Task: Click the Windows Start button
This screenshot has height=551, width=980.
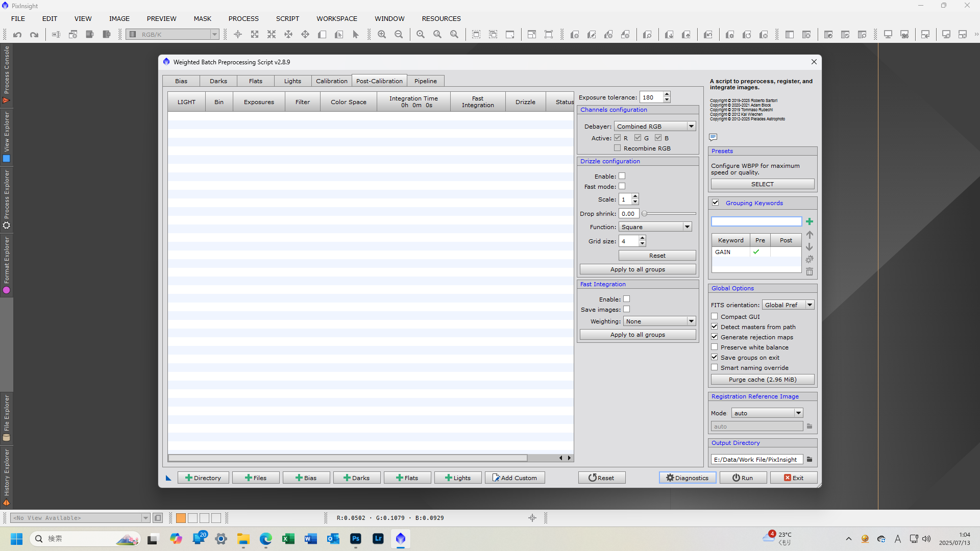Action: [x=16, y=539]
